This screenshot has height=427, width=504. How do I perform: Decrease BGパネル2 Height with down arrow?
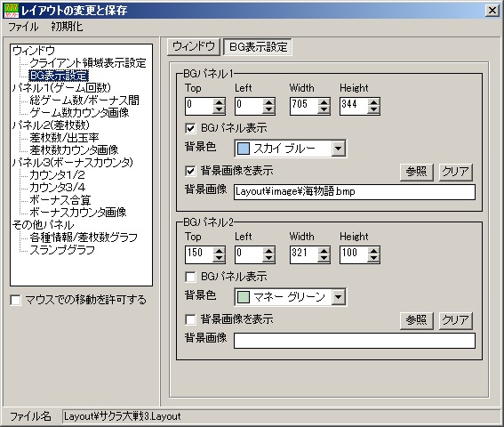click(x=373, y=259)
